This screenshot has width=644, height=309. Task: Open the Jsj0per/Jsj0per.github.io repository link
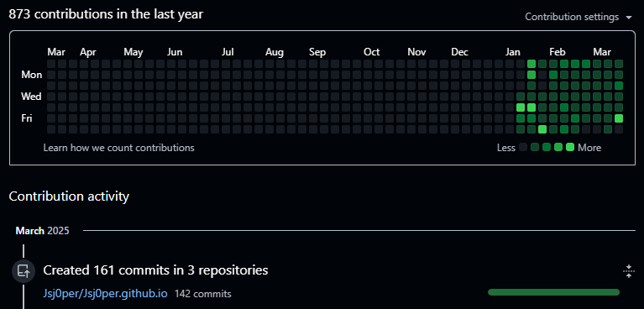105,294
